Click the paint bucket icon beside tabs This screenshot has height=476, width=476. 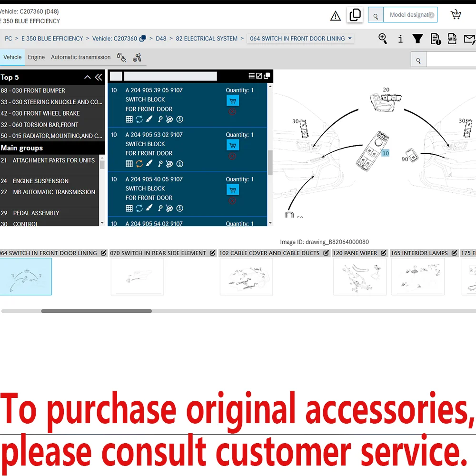tap(122, 58)
